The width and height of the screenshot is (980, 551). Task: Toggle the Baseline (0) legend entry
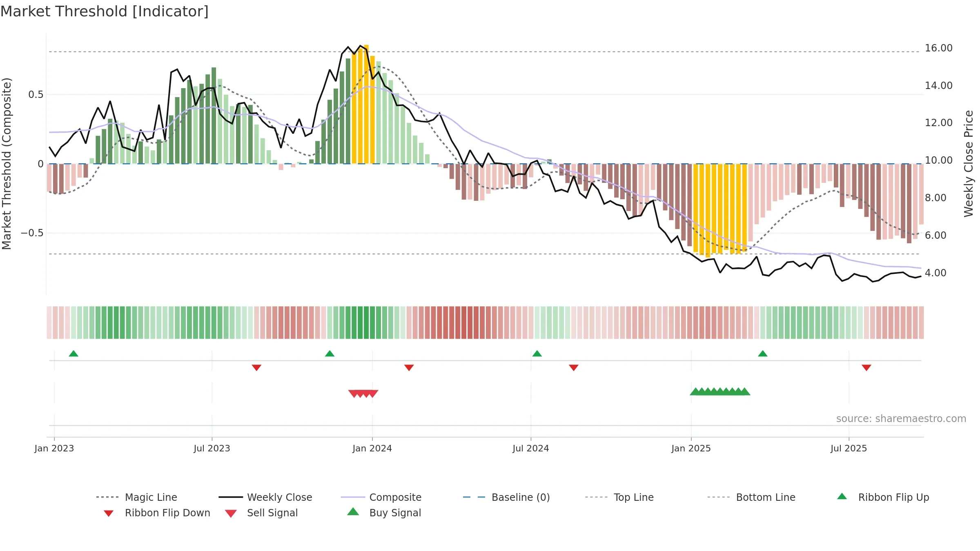click(x=506, y=497)
